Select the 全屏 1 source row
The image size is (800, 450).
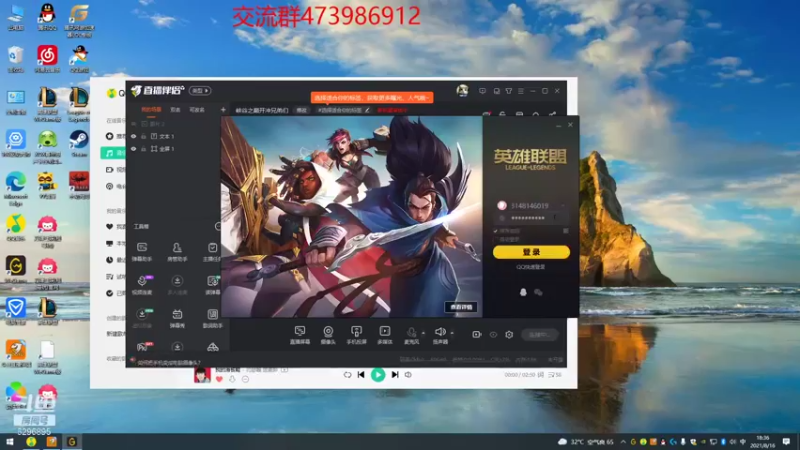[x=173, y=149]
